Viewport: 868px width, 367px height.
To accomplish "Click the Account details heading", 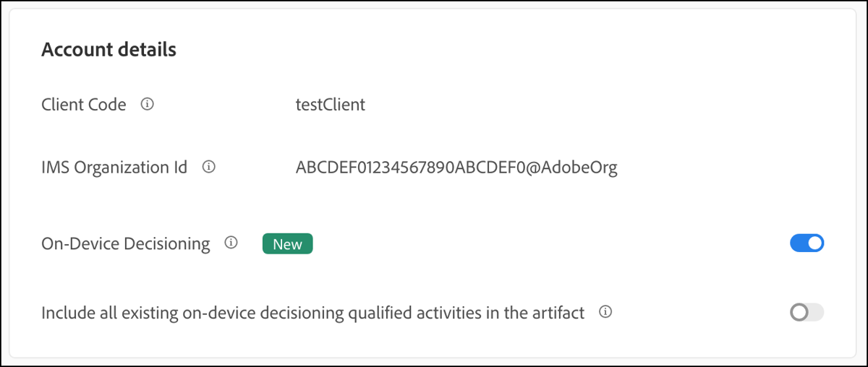I will (109, 50).
